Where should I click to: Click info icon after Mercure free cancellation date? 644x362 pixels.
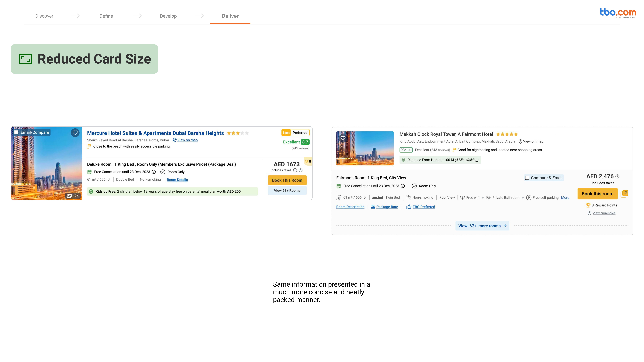click(x=154, y=172)
